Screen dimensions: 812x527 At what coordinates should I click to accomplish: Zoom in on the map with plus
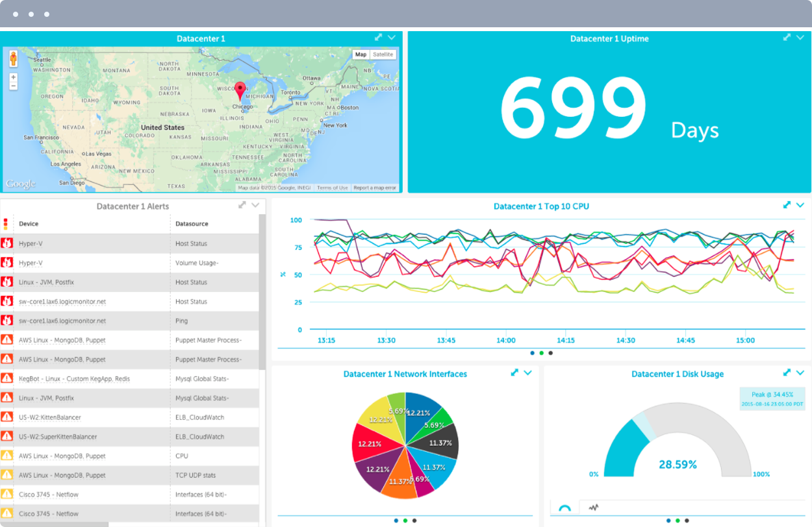point(14,77)
